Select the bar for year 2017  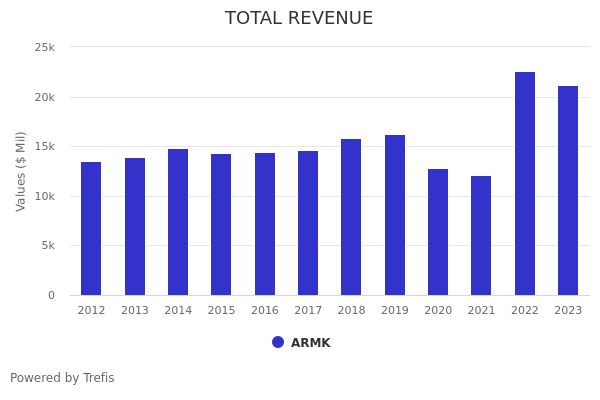(x=308, y=223)
